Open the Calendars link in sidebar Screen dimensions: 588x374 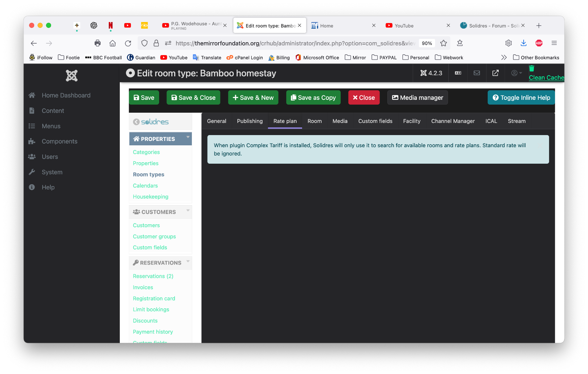click(x=145, y=186)
